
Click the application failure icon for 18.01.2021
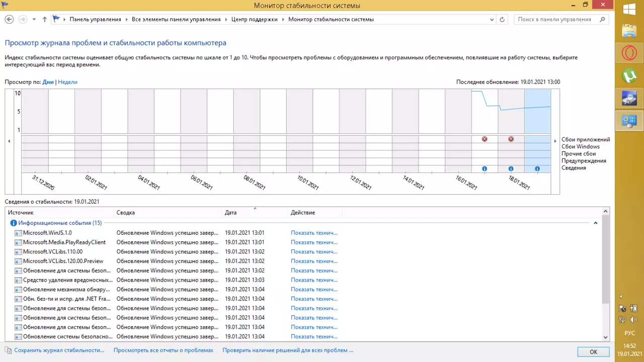point(511,139)
